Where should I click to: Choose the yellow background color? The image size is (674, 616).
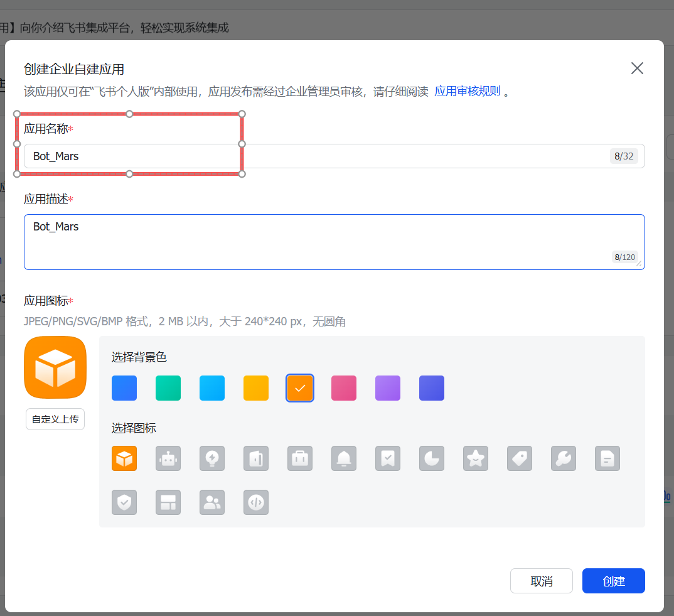pyautogui.click(x=256, y=388)
